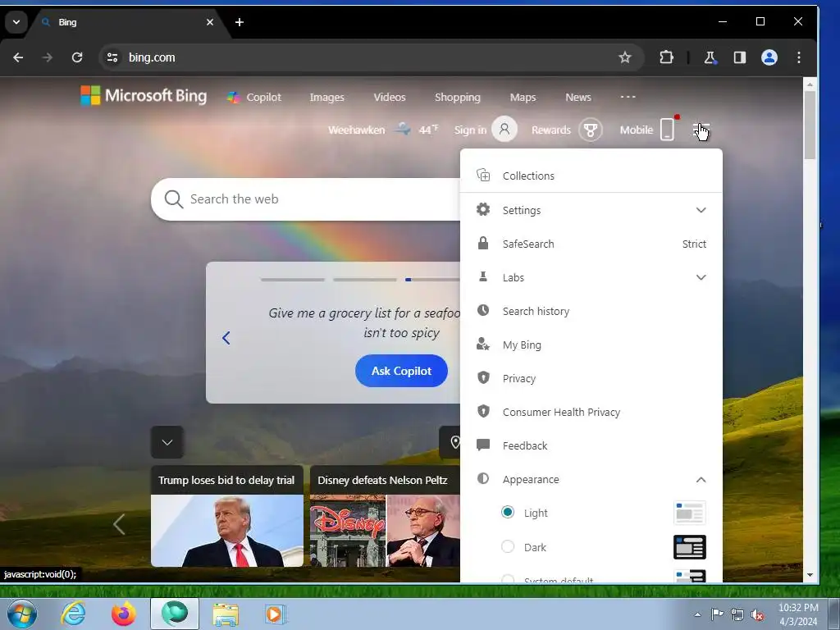Click the Action Center flag tray icon
Screen dimensions: 840x630
(717, 614)
